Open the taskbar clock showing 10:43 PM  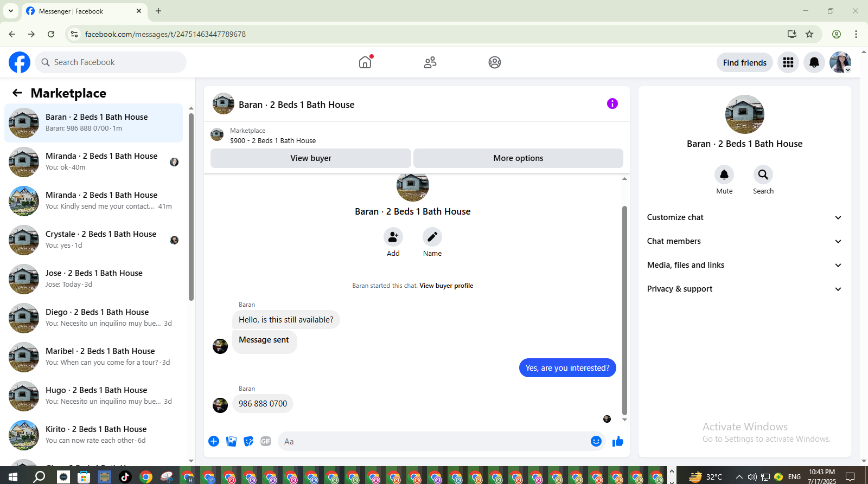pos(822,476)
